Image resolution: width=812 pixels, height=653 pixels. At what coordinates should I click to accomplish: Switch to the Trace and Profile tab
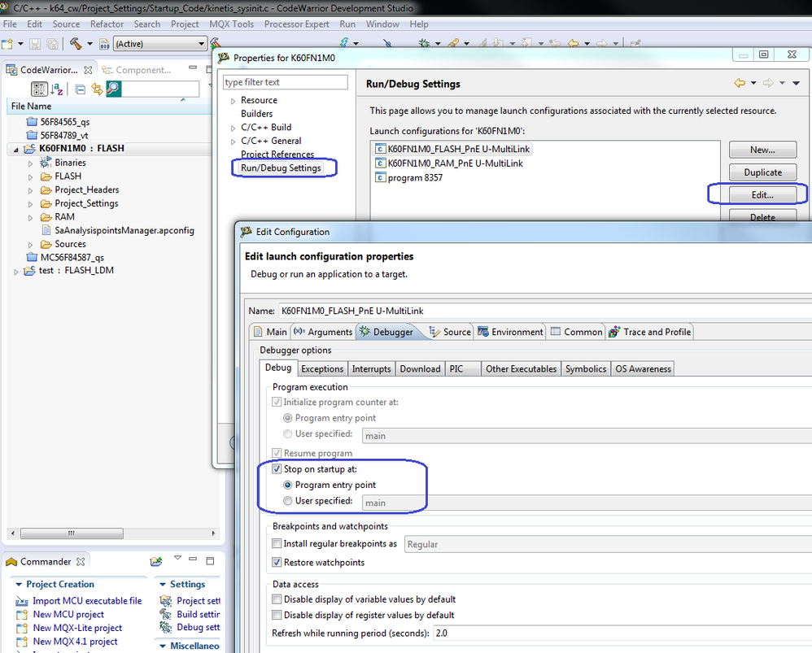(x=649, y=332)
